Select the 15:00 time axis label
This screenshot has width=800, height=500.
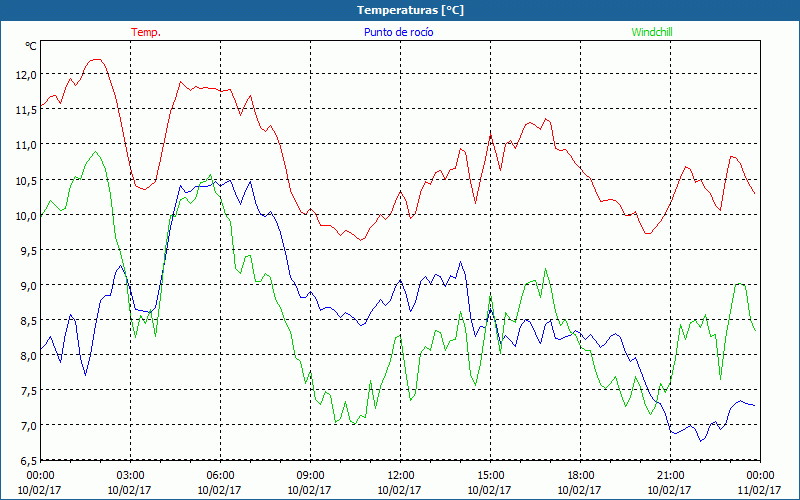click(490, 475)
